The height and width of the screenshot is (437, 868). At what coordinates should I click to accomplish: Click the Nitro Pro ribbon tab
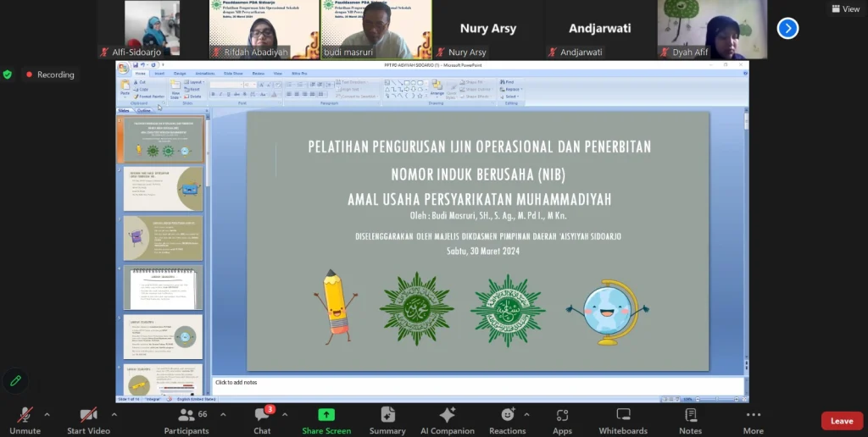coord(299,73)
